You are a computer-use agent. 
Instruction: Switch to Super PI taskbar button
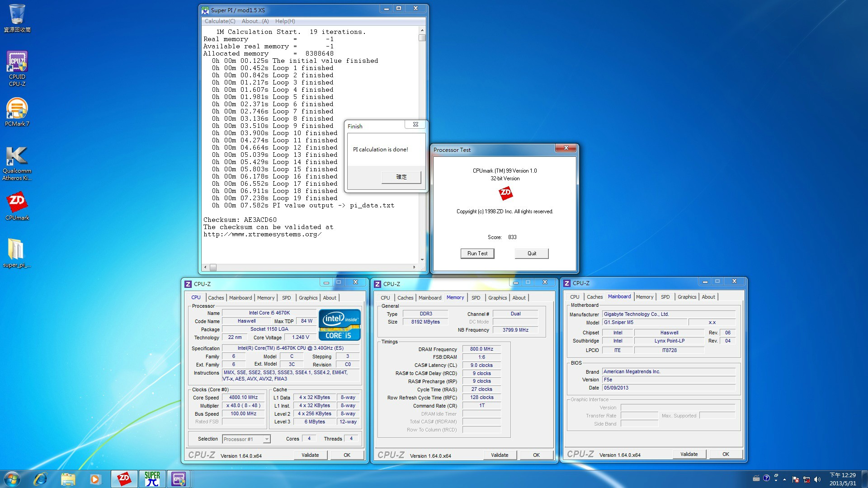click(x=152, y=479)
